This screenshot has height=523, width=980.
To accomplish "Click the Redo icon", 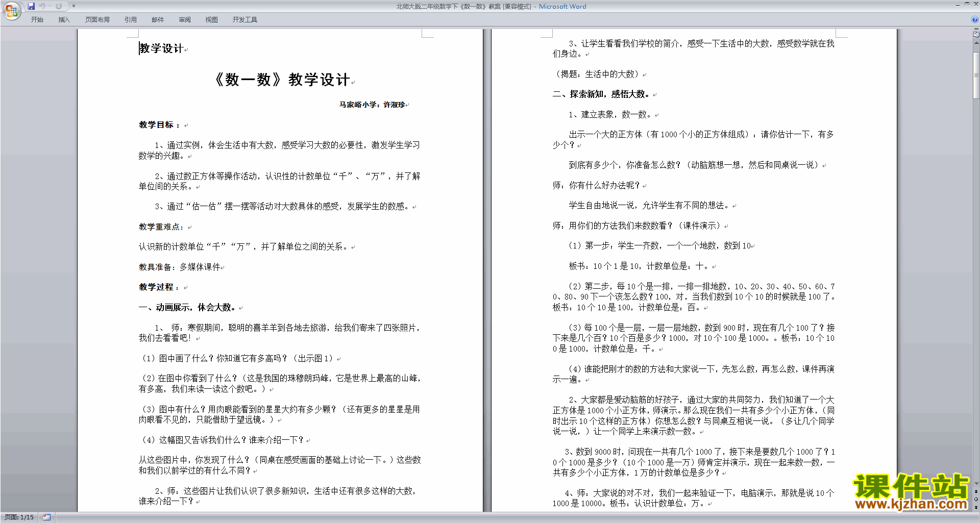I will tap(59, 6).
